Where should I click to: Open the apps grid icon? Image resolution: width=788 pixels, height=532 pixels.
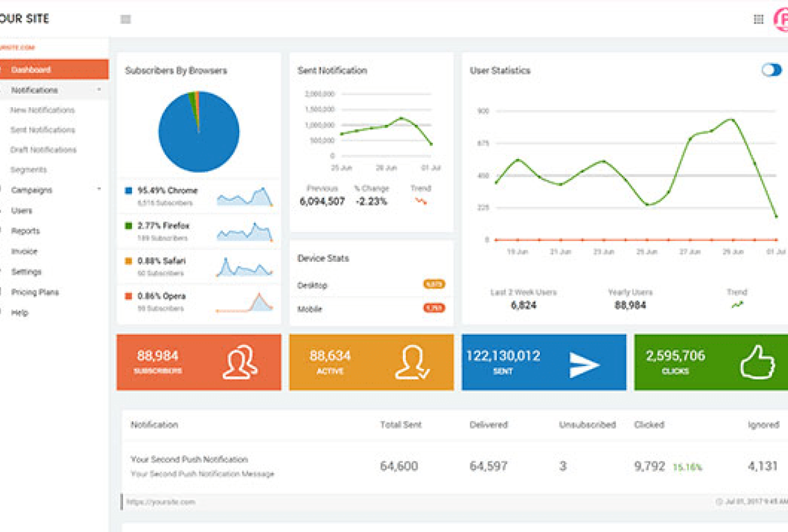[x=758, y=20]
